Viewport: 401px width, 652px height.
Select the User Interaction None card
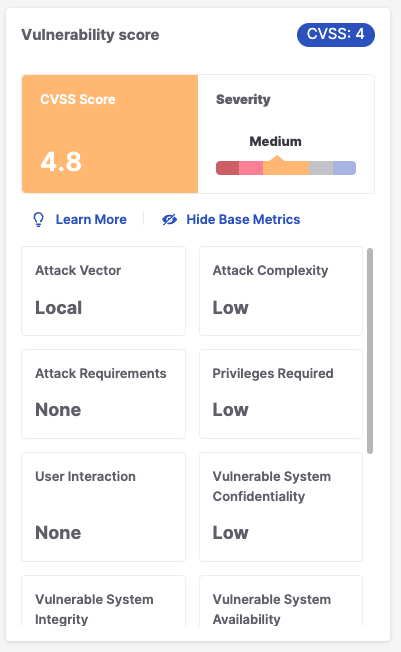coord(104,507)
